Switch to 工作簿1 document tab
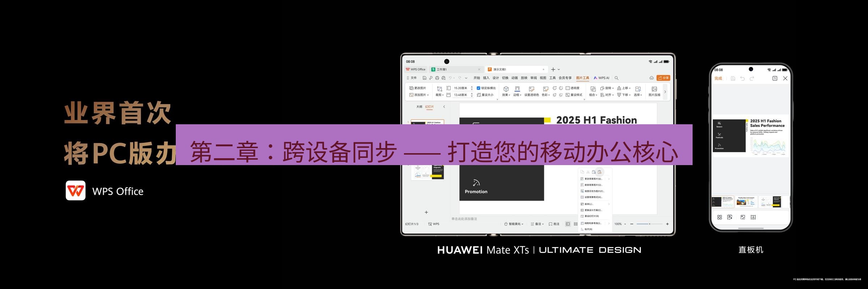The height and width of the screenshot is (289, 868). 456,69
